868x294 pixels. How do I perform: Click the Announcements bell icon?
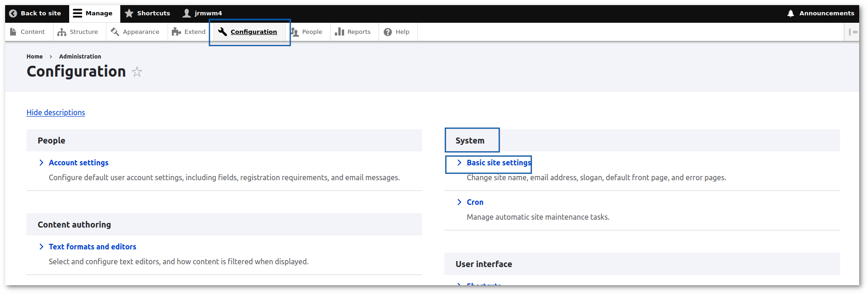[x=790, y=13]
